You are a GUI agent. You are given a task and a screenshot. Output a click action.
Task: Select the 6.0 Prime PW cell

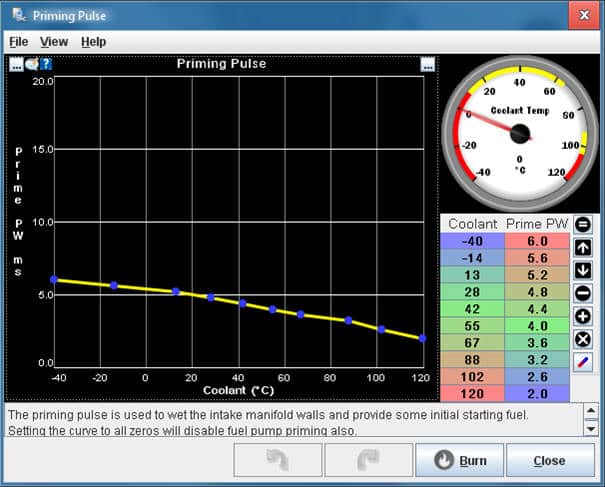[x=537, y=241]
